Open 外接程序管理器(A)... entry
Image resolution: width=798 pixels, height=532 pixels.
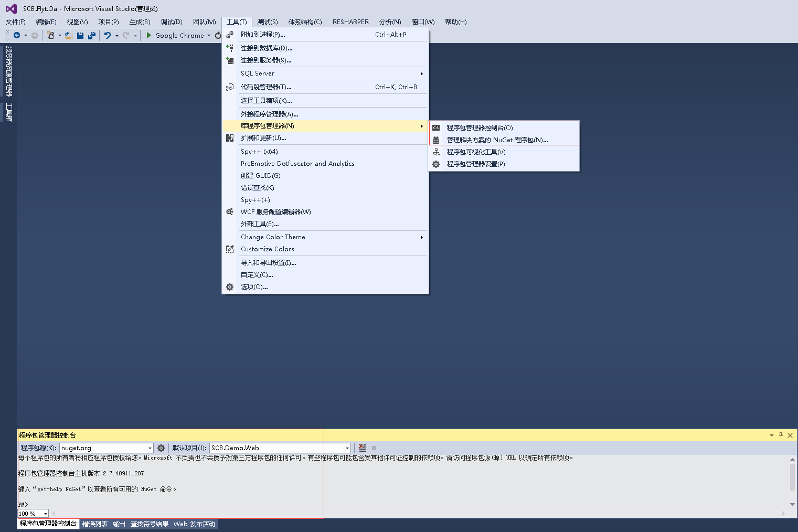pyautogui.click(x=325, y=114)
